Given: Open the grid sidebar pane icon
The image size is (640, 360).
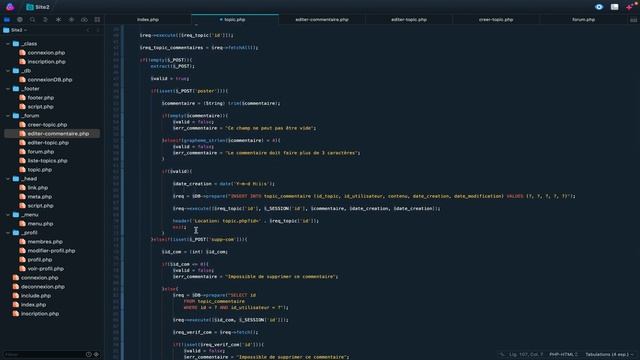Looking at the screenshot, I should pos(97,20).
